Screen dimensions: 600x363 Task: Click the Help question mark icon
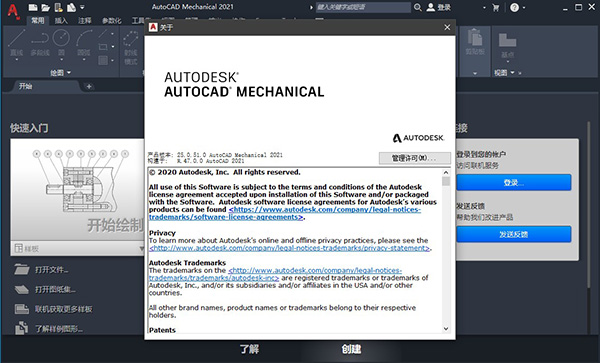point(514,7)
